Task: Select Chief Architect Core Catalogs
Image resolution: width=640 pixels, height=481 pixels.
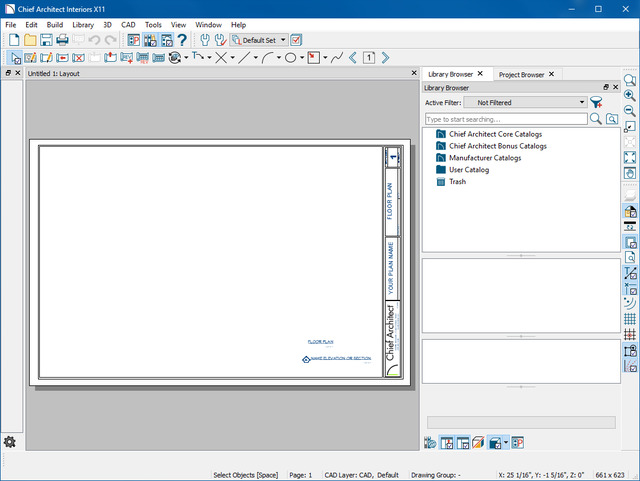Action: coord(495,133)
